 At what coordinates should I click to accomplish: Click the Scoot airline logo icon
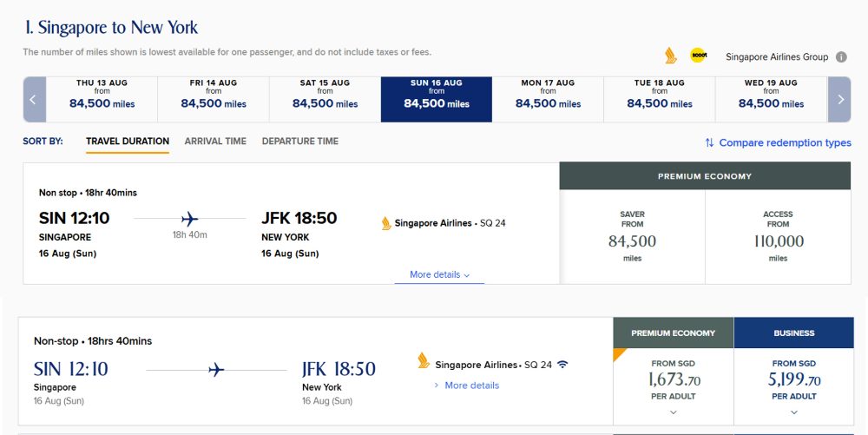698,56
